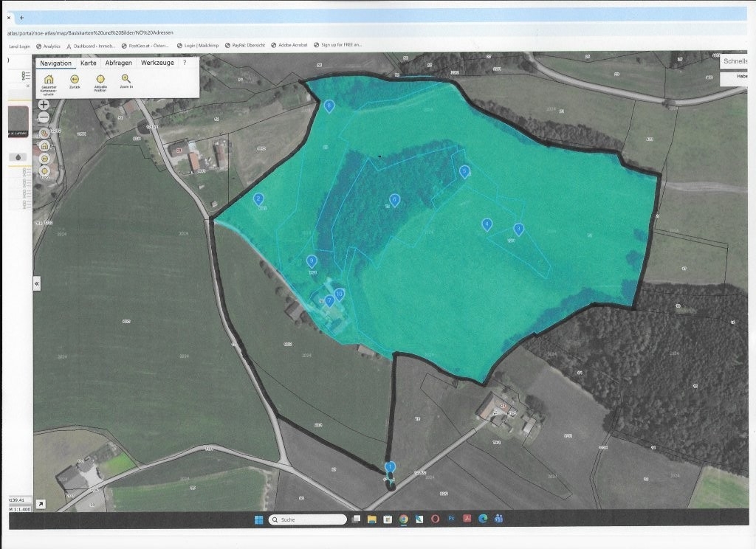Screen dimensions: 756x549
Task: Click the round home button on map
Action: click(x=44, y=145)
